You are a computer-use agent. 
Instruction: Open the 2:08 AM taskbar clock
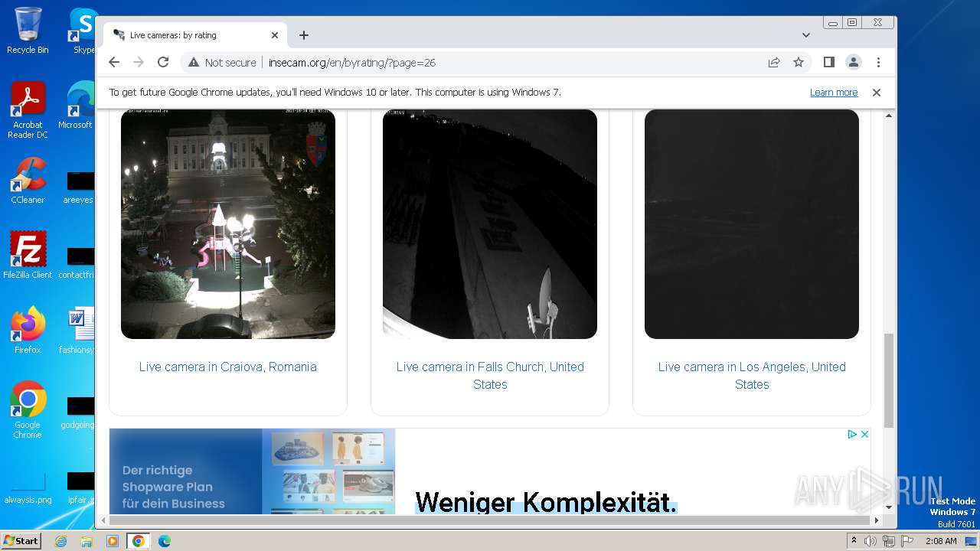point(941,541)
